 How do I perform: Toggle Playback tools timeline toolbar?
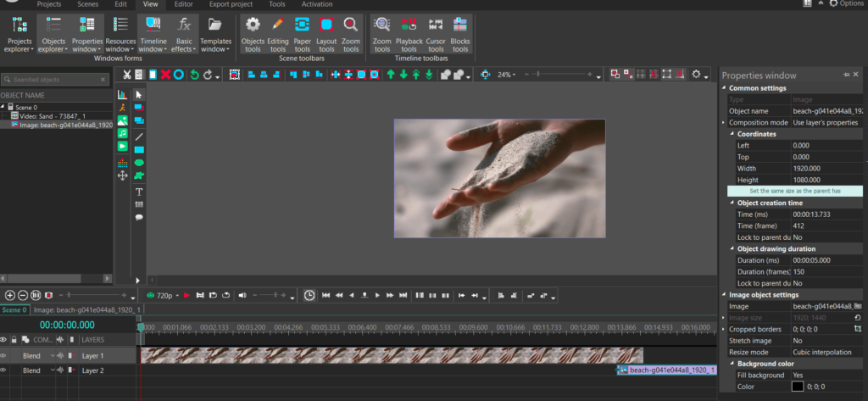[x=409, y=35]
